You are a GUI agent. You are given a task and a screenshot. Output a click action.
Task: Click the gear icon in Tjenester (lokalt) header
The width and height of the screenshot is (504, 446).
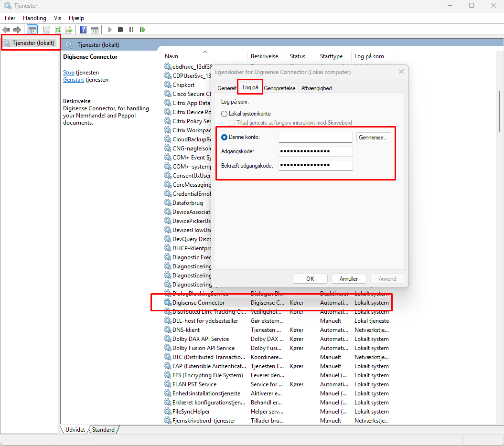(69, 45)
